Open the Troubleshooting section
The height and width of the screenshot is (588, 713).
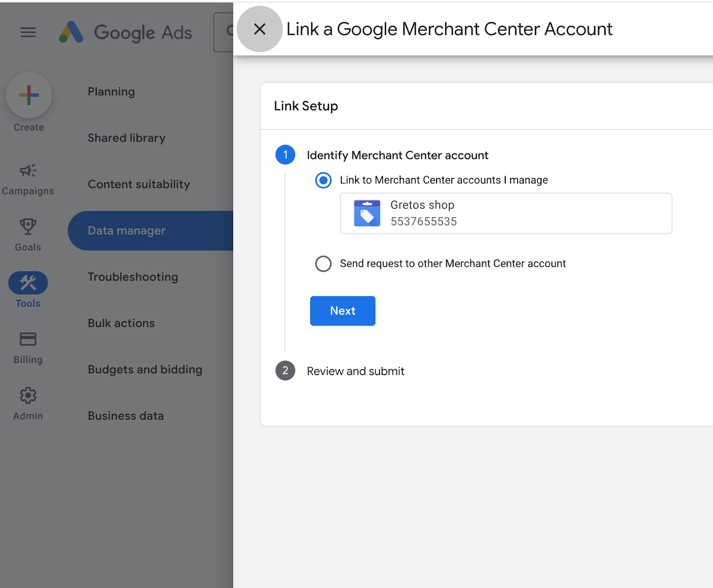click(133, 277)
